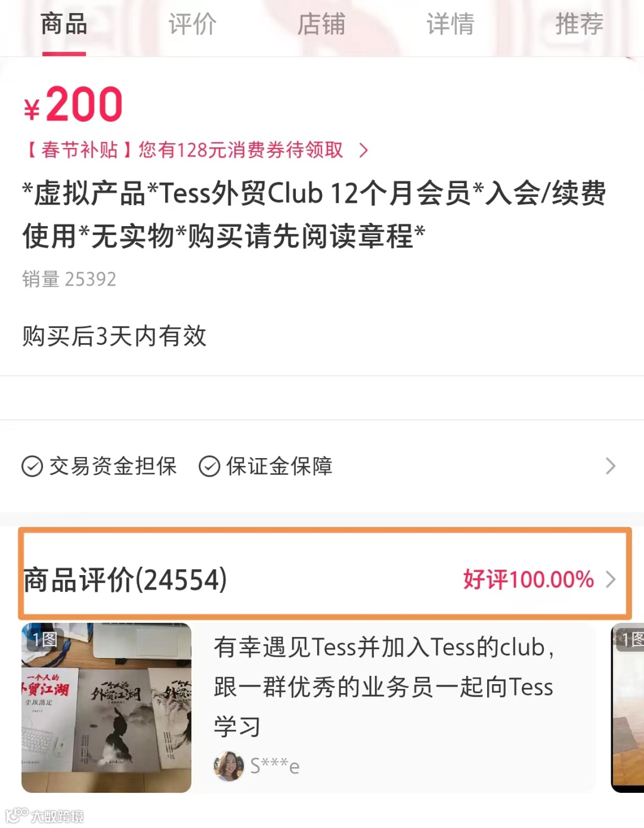The image size is (644, 828).
Task: Tap the 春节补贴 128元消费券 link
Action: [184, 150]
